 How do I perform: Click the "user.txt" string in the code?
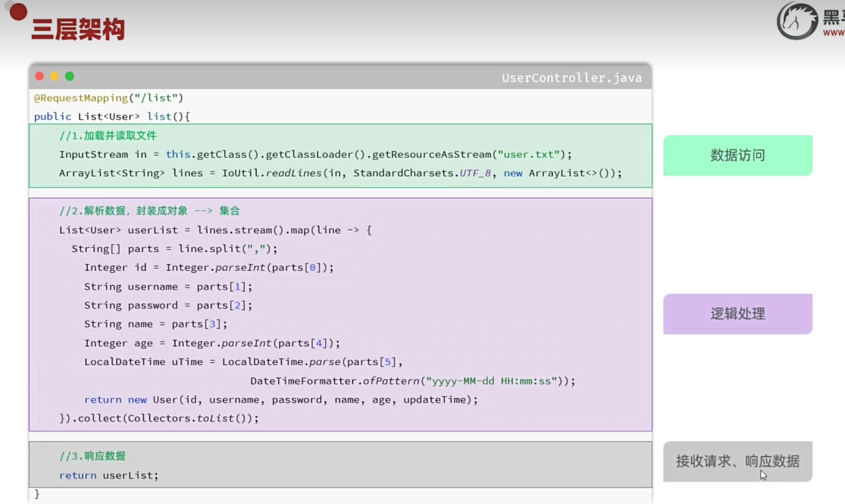pyautogui.click(x=528, y=154)
